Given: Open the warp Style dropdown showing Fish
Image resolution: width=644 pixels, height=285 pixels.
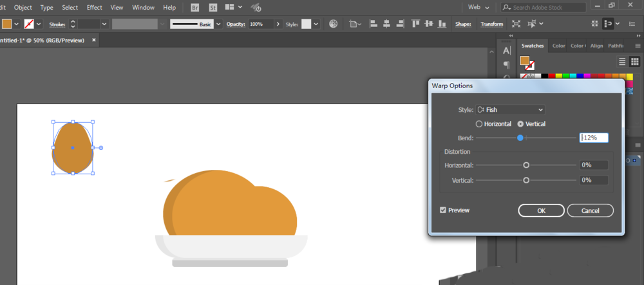Looking at the screenshot, I should coord(511,110).
